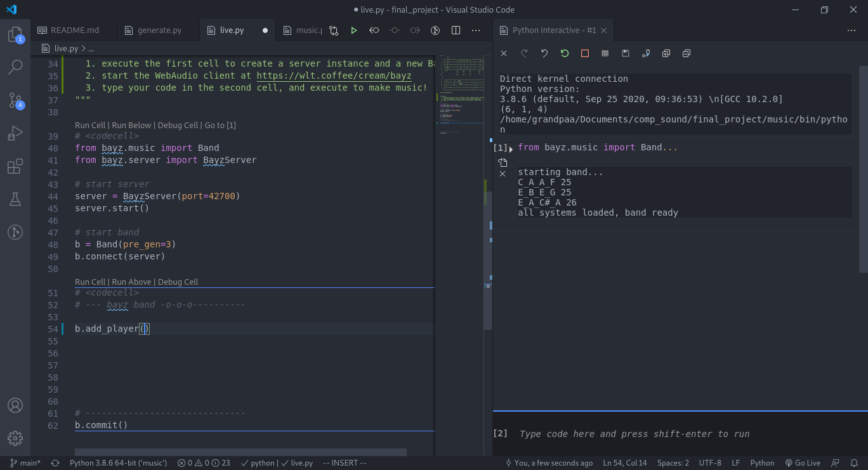Click the feedback icon in status bar
Image resolution: width=868 pixels, height=470 pixels.
tap(836, 463)
